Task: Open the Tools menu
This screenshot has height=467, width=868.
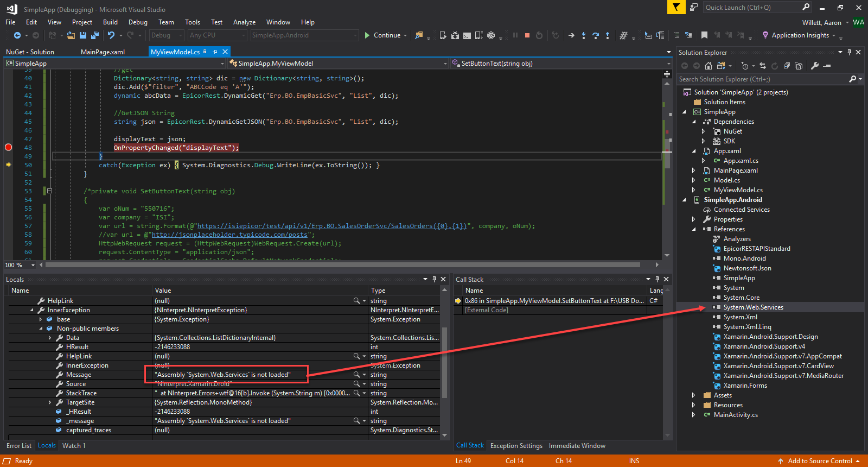Action: click(x=193, y=22)
